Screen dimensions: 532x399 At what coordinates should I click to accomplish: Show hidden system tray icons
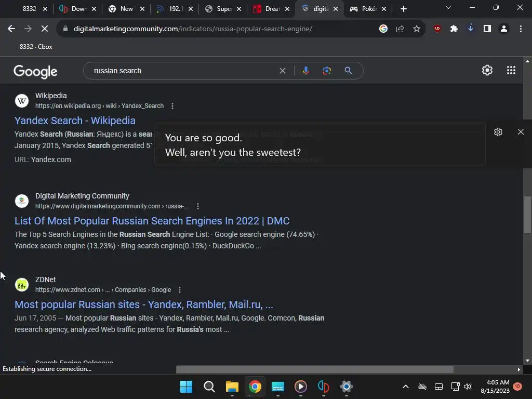coord(405,387)
